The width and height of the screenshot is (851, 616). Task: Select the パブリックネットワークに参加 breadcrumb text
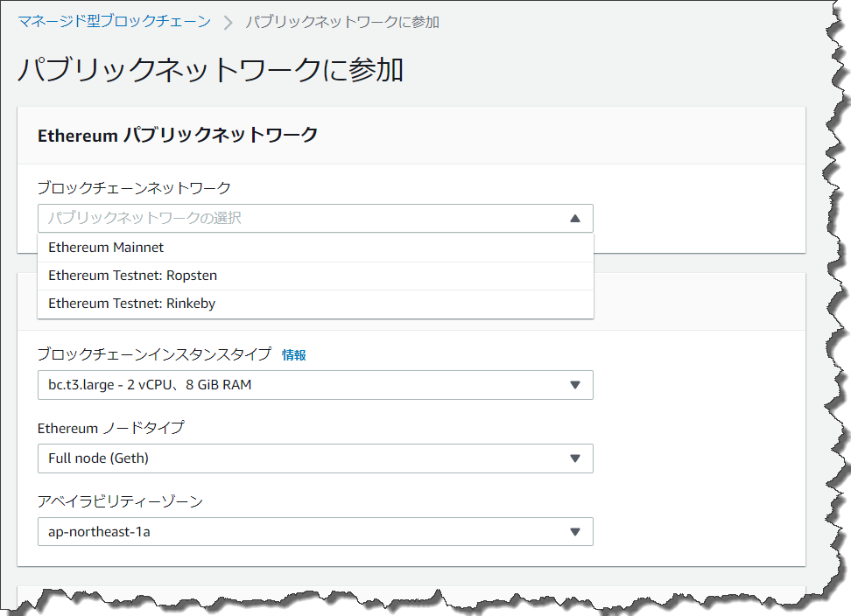click(x=342, y=22)
